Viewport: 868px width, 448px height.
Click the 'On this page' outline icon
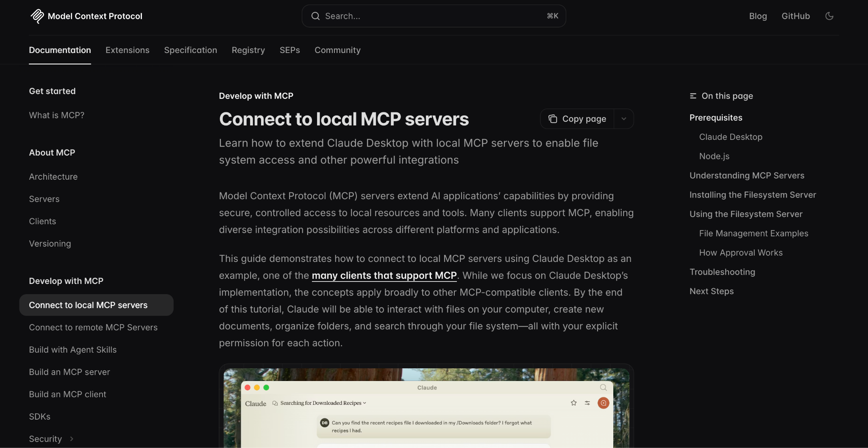tap(693, 96)
